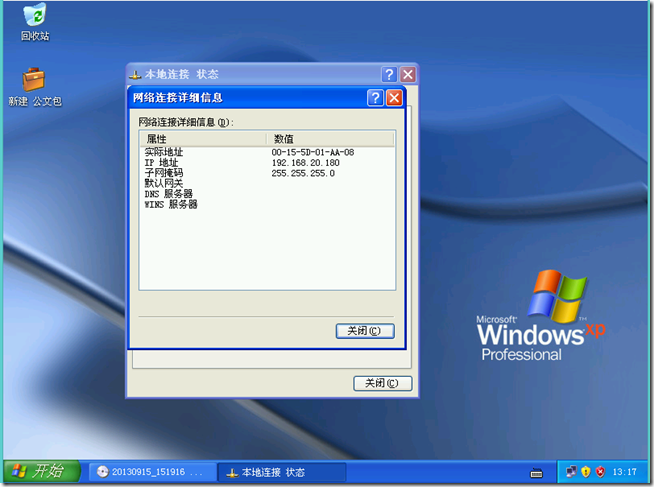Select the 新建 公文包 briefcase desktop icon

35,87
